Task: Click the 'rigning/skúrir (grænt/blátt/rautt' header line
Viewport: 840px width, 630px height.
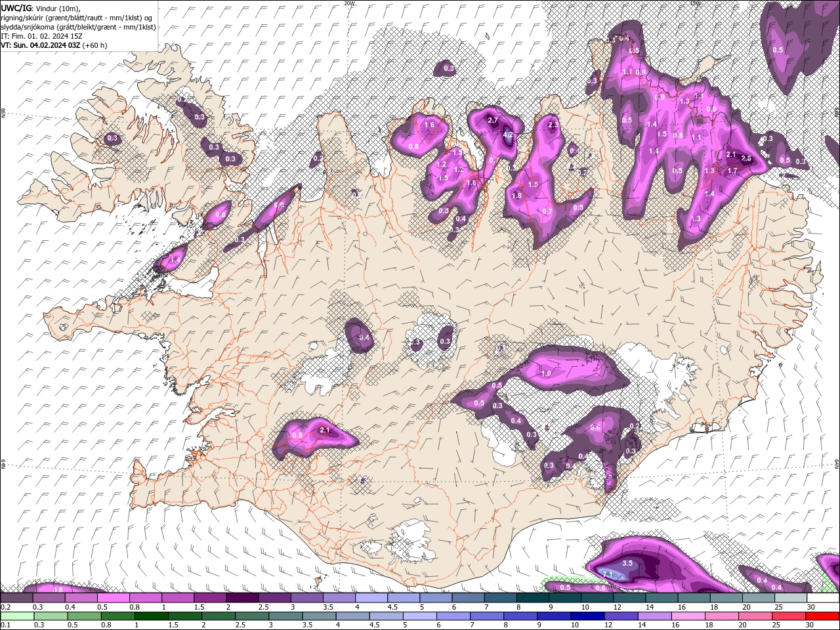Action: point(75,17)
